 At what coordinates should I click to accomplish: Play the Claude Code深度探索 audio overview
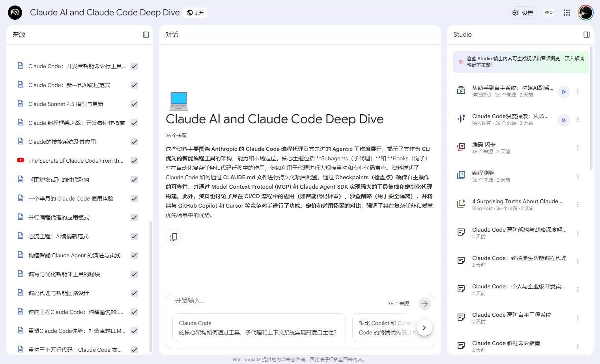pos(564,120)
